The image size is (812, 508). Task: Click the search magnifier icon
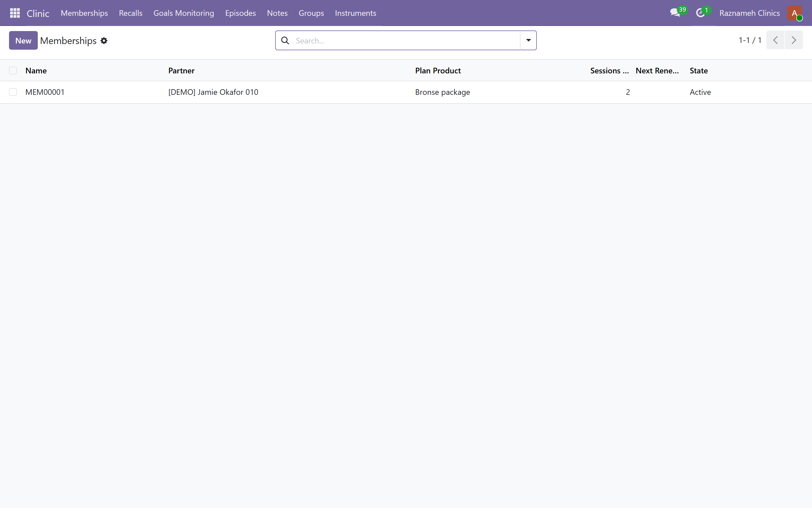click(x=285, y=41)
